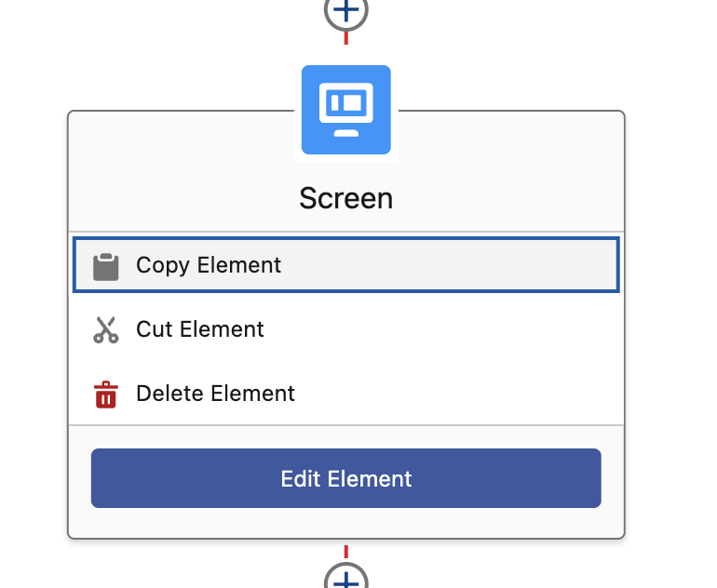Click the "Delete Element" text label
717x588 pixels.
tap(215, 394)
